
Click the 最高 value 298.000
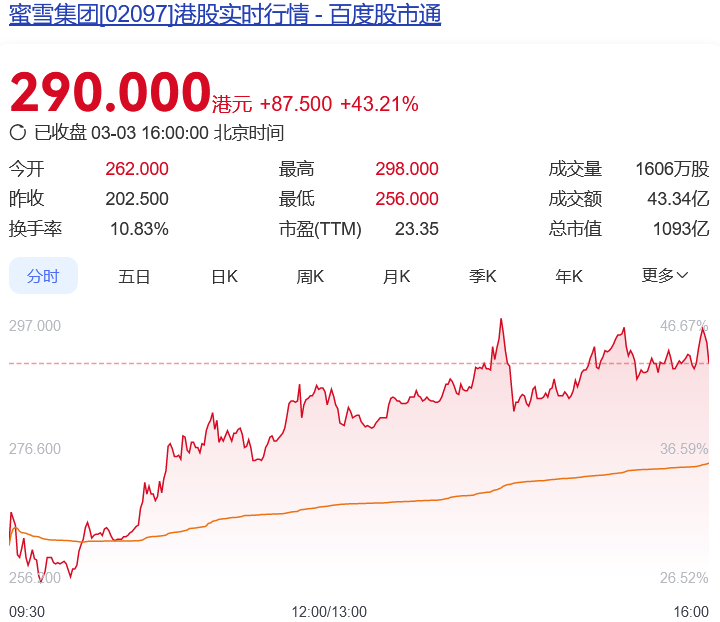coord(407,169)
